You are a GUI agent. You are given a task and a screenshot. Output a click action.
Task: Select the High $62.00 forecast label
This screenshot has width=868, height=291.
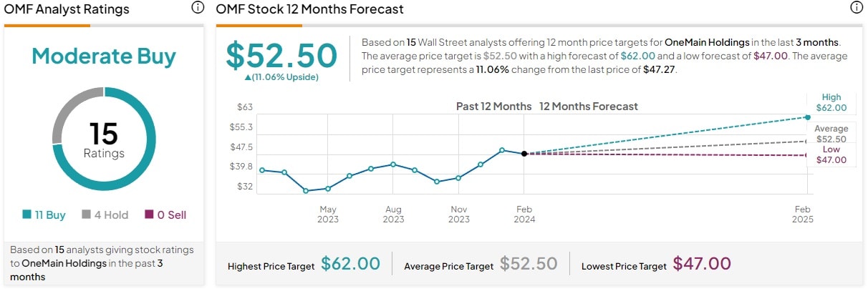click(x=831, y=103)
